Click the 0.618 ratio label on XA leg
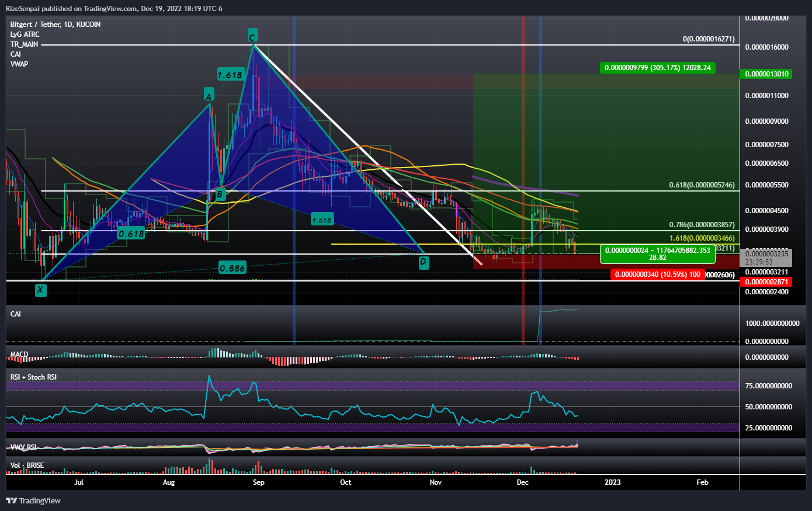Screen dimensions: 812x511 131,234
